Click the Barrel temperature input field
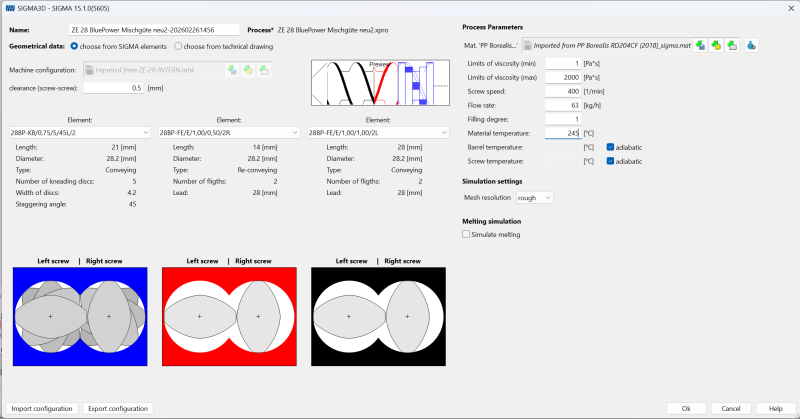800x419 pixels. point(563,147)
